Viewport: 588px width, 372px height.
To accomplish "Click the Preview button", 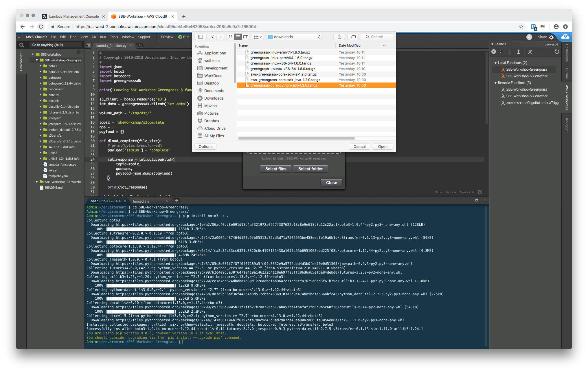I will coord(167,37).
